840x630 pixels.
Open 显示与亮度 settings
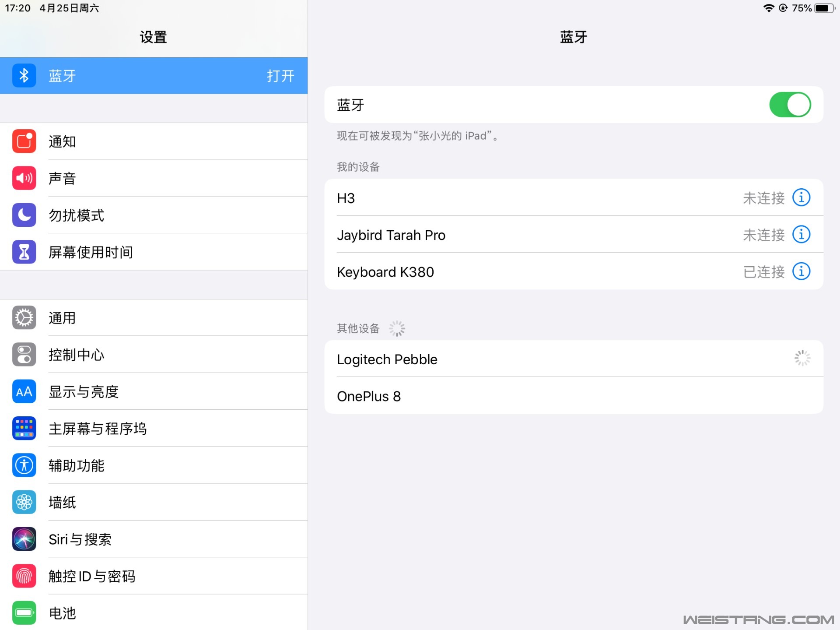154,391
